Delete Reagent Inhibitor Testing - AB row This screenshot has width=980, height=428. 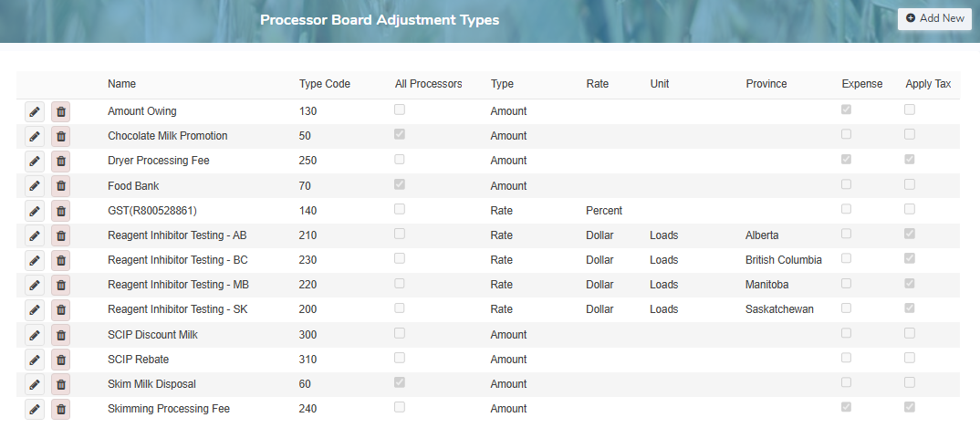tap(61, 235)
